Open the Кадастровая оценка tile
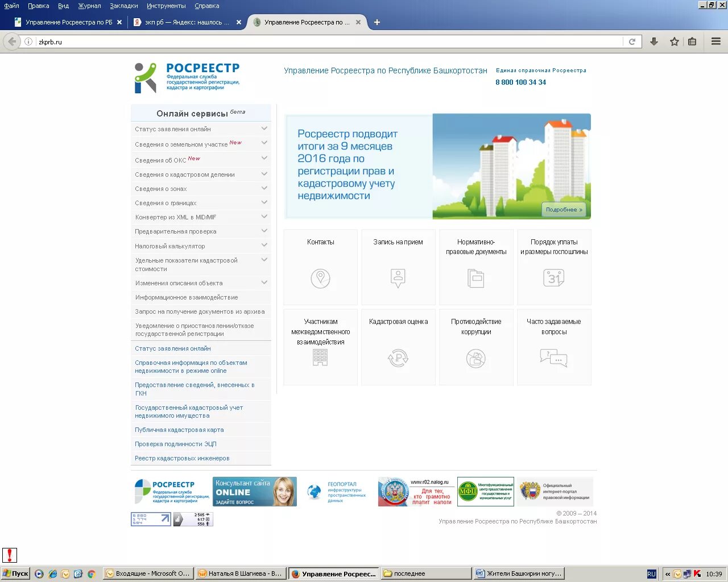 pyautogui.click(x=398, y=347)
